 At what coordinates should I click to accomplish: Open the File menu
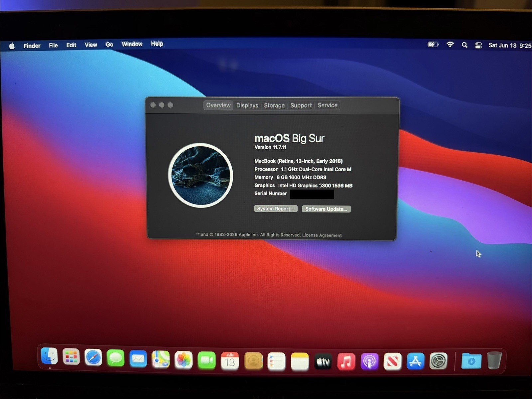pyautogui.click(x=53, y=45)
